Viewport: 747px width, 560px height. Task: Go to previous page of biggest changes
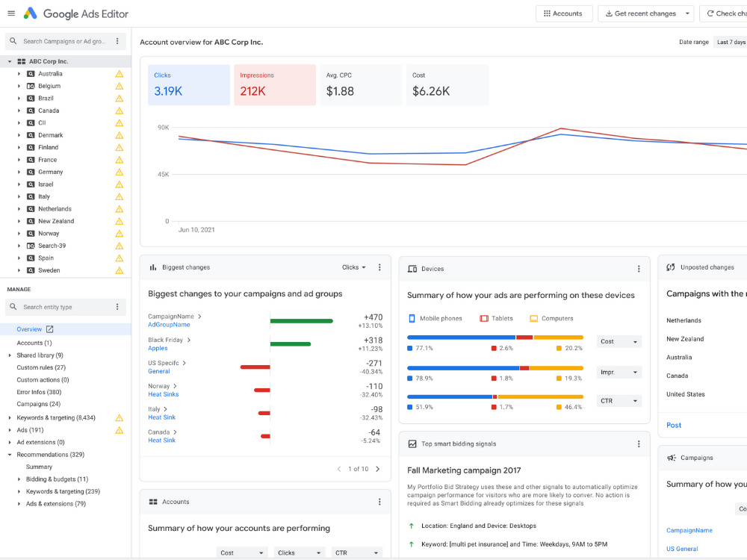pyautogui.click(x=338, y=469)
